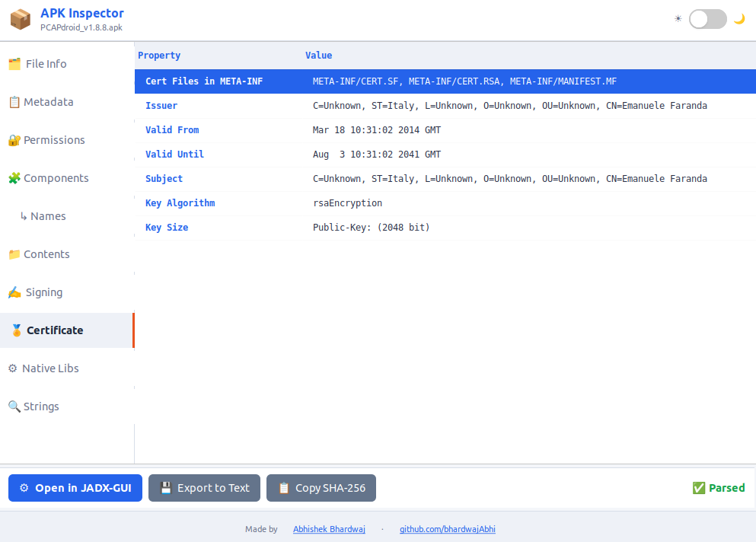Screen dimensions: 756x542
Task: Open the Abhishek Bhardwaj link
Action: [x=330, y=529]
